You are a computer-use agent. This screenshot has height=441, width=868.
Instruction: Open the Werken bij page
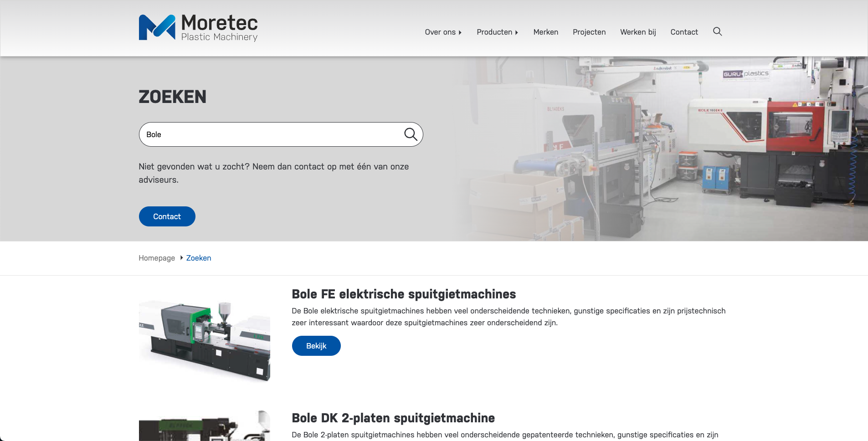click(637, 32)
